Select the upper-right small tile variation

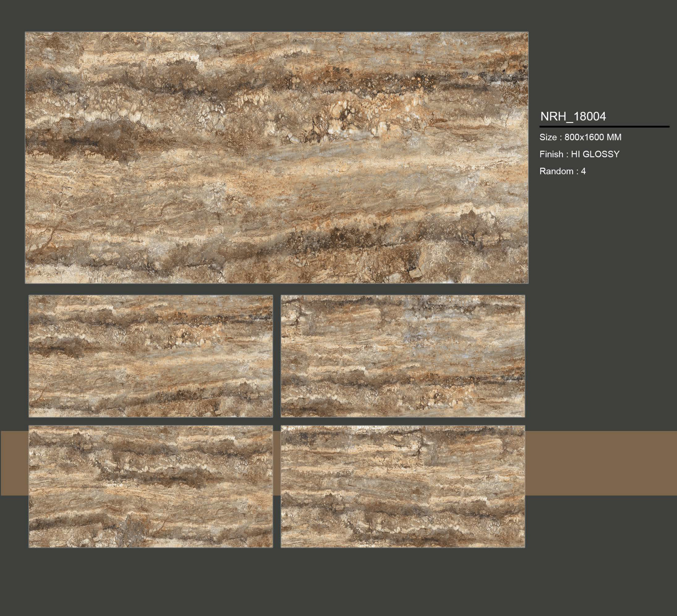click(403, 356)
